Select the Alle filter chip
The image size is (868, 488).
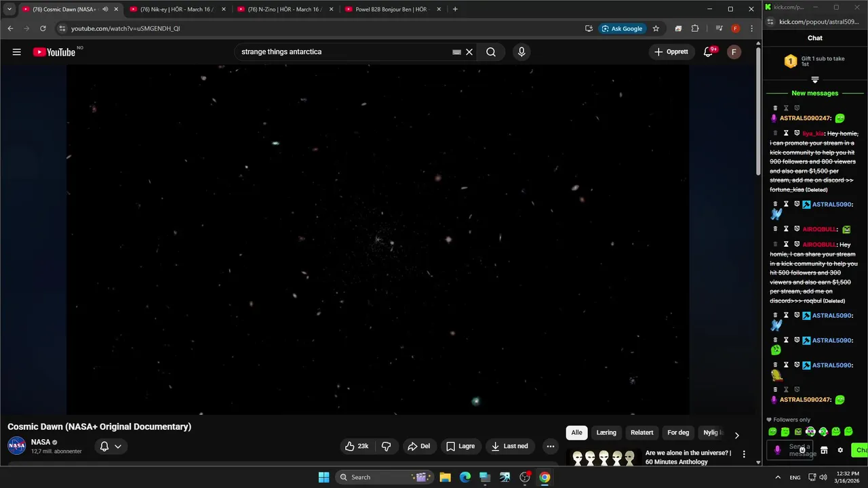click(x=576, y=432)
